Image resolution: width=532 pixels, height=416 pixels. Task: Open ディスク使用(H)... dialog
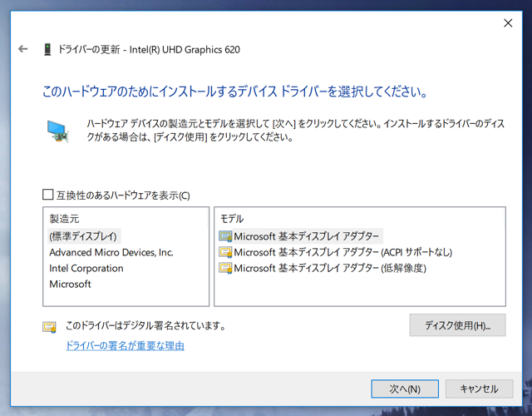(x=457, y=325)
